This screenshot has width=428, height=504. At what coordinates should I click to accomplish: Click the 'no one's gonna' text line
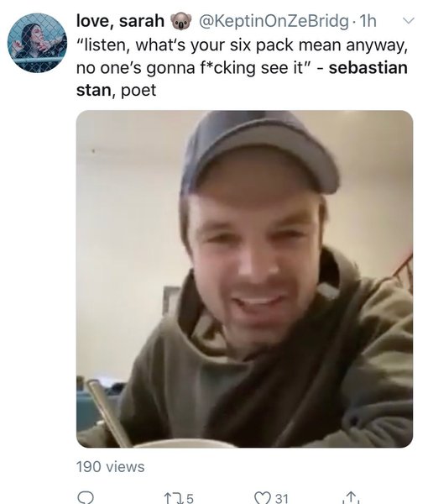click(131, 69)
